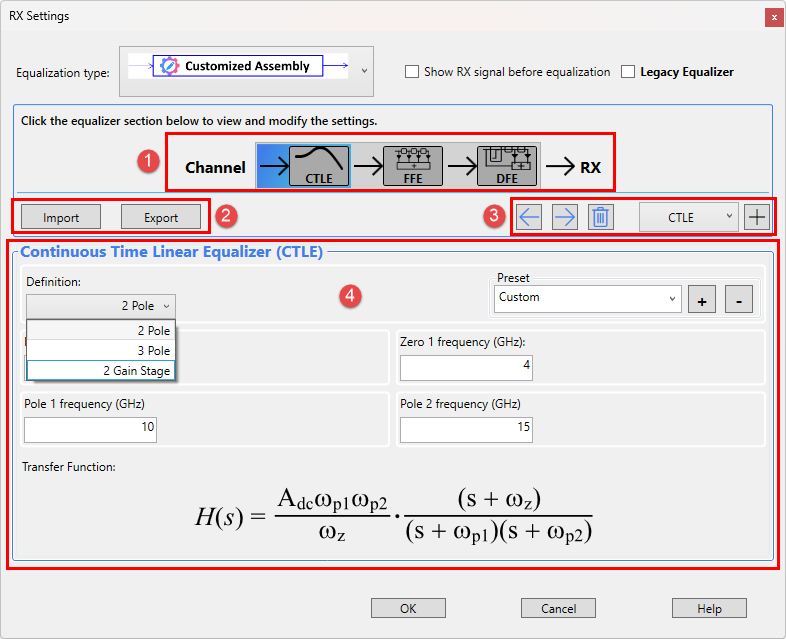Choose 3 Pole from Definition list
Image resolution: width=786 pixels, height=639 pixels.
tap(101, 351)
